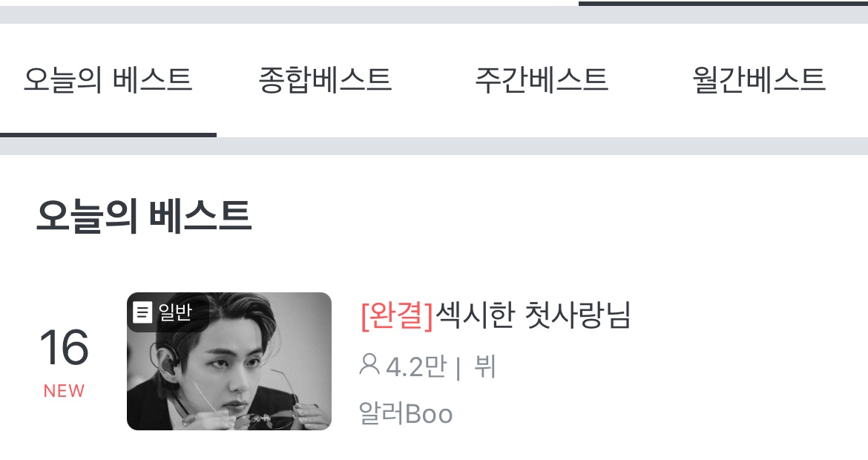Click the 일반 category label on cover
The width and height of the screenshot is (868, 460).
[175, 312]
